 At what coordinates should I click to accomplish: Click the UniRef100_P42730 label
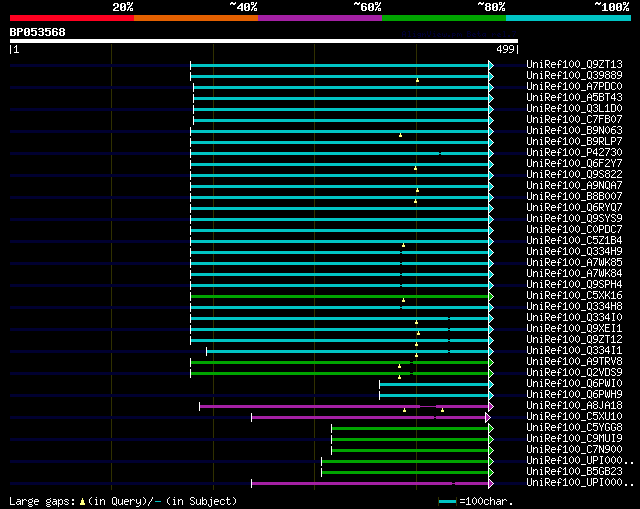[574, 153]
